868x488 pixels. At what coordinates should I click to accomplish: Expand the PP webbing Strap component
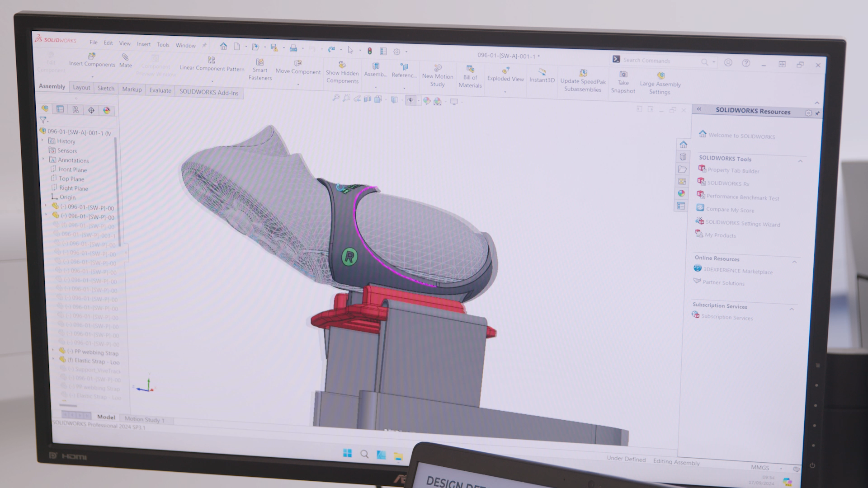click(53, 350)
